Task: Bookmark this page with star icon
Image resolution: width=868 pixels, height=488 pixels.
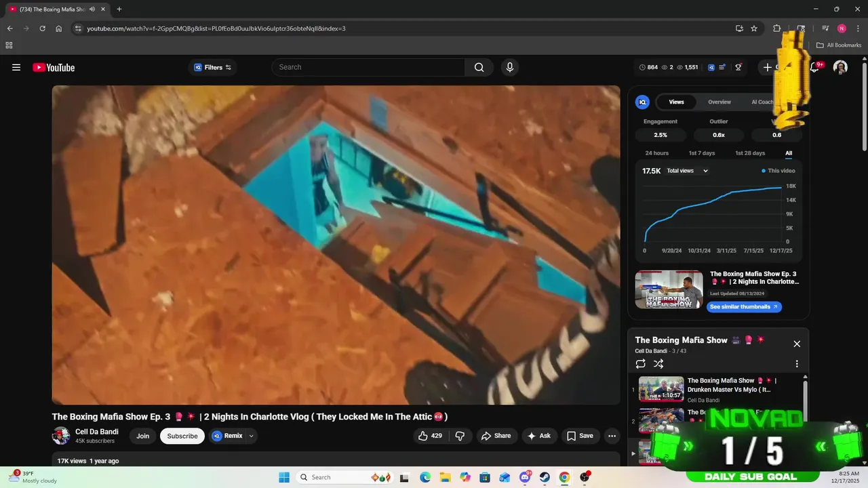Action: [x=754, y=28]
